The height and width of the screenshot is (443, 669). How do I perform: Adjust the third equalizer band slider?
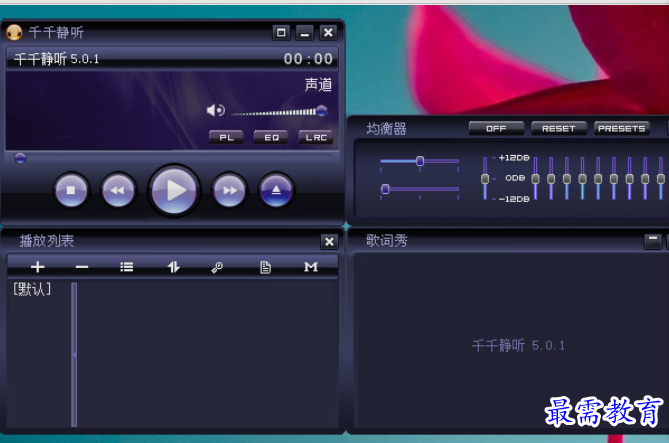coord(567,178)
